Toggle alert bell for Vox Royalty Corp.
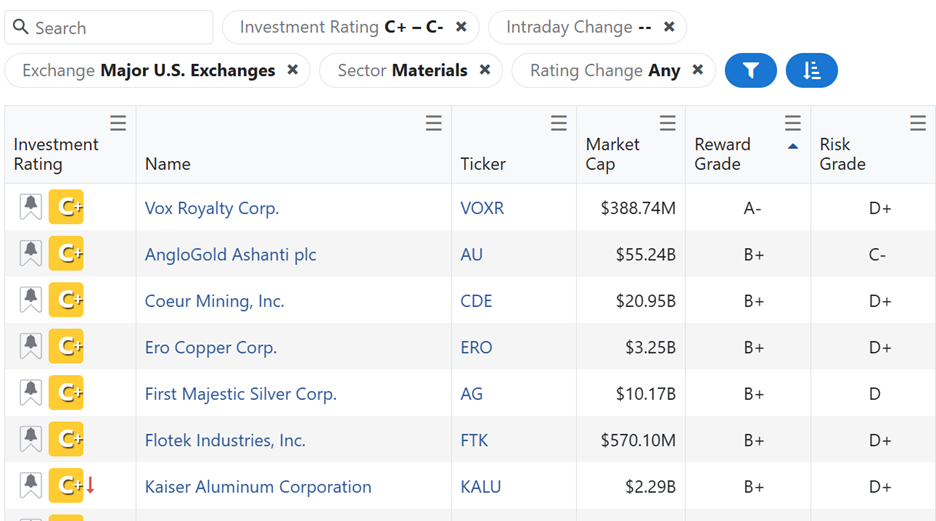The width and height of the screenshot is (936, 521). pyautogui.click(x=31, y=208)
